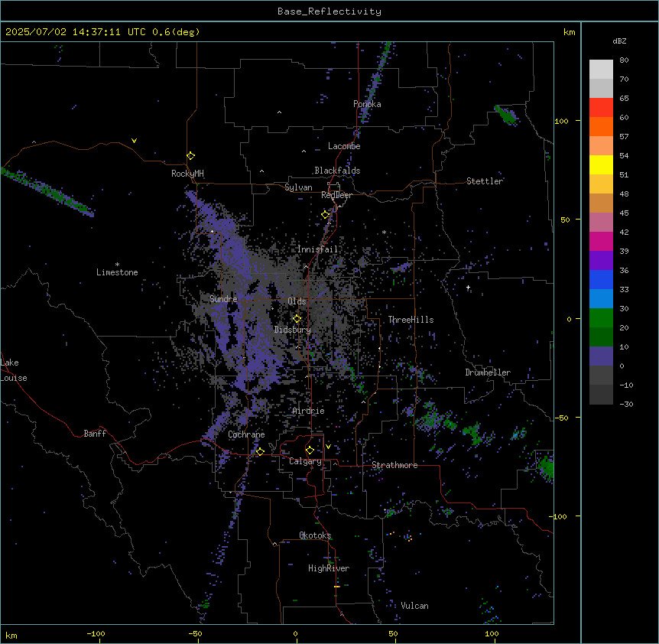Viewport: 659px width, 644px height.
Task: Pick the blue 36-33 dBZ legend swatch
Action: 601,279
